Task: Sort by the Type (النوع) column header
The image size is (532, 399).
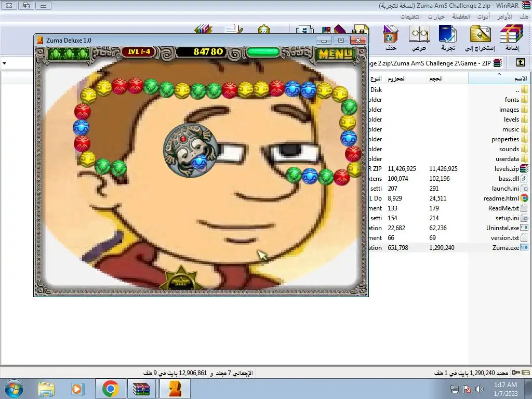Action: click(x=376, y=78)
